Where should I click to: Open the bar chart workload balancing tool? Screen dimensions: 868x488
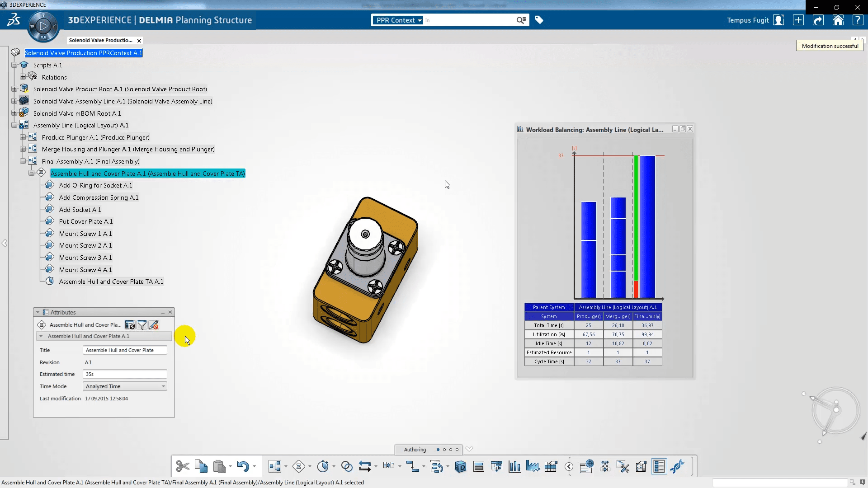click(514, 466)
